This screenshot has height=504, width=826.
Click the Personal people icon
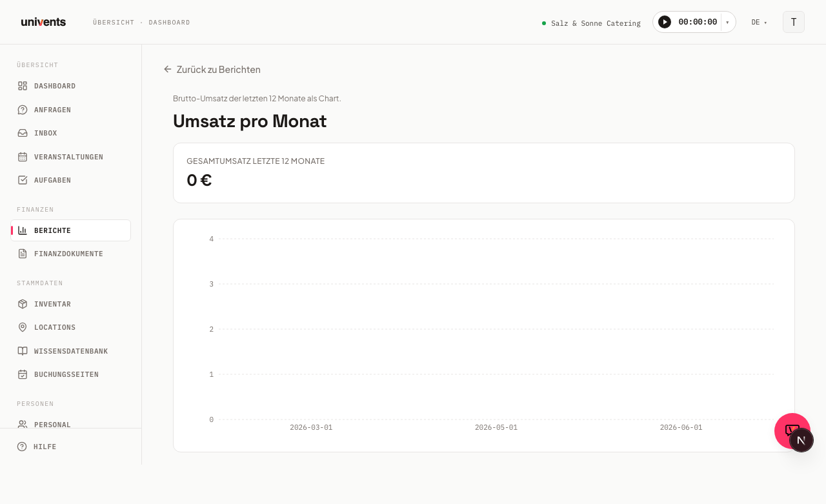[x=23, y=424]
